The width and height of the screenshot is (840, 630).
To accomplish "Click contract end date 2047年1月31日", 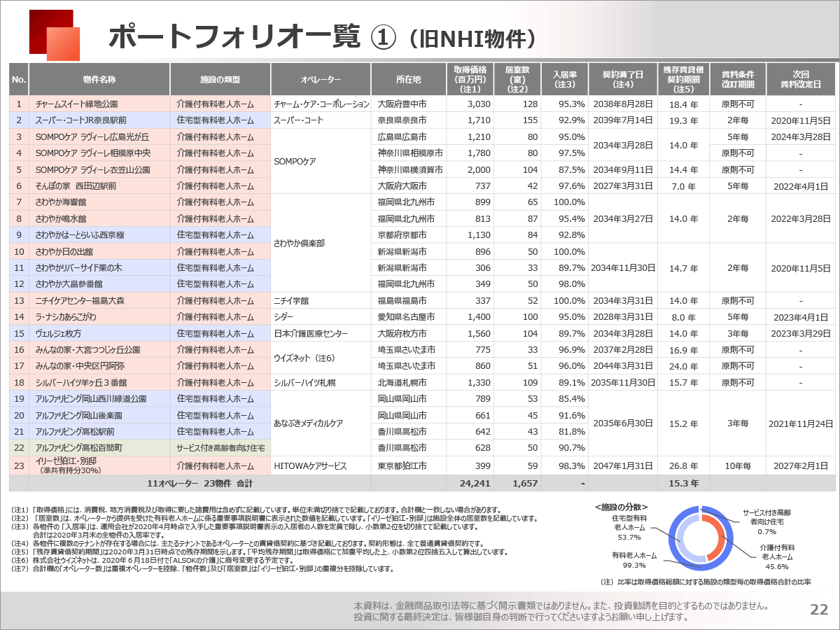I will [622, 465].
